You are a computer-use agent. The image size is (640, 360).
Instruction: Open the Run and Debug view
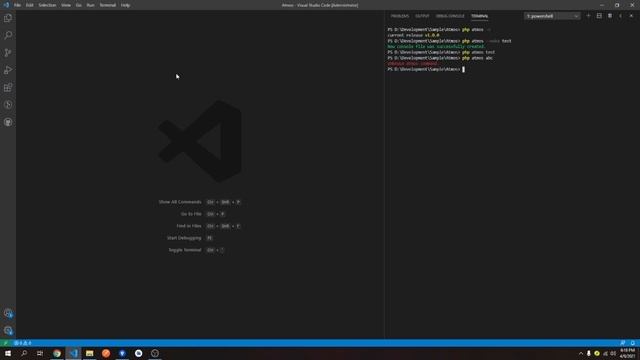(x=8, y=70)
